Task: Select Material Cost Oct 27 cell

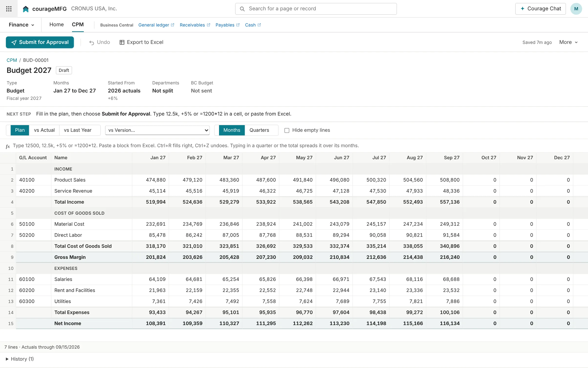Action: tap(481, 224)
